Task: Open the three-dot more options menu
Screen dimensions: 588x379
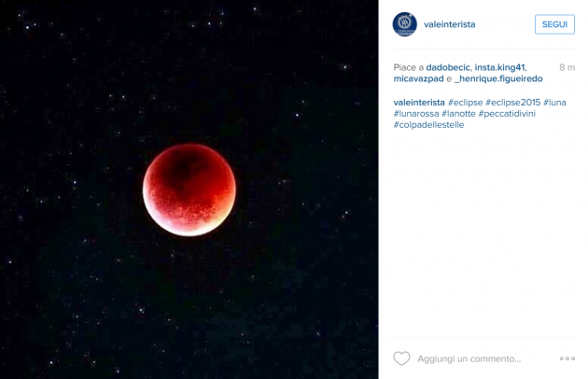Action: (567, 358)
